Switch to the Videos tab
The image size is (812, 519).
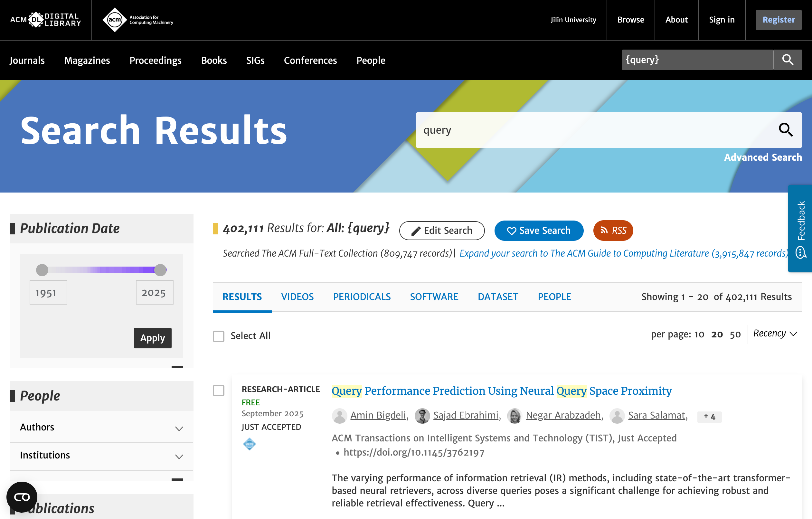tap(297, 297)
